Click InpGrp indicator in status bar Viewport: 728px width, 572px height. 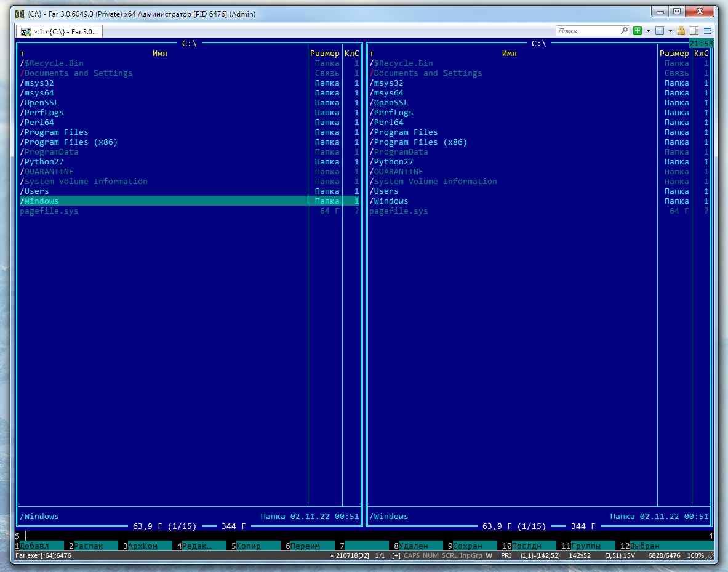[471, 555]
